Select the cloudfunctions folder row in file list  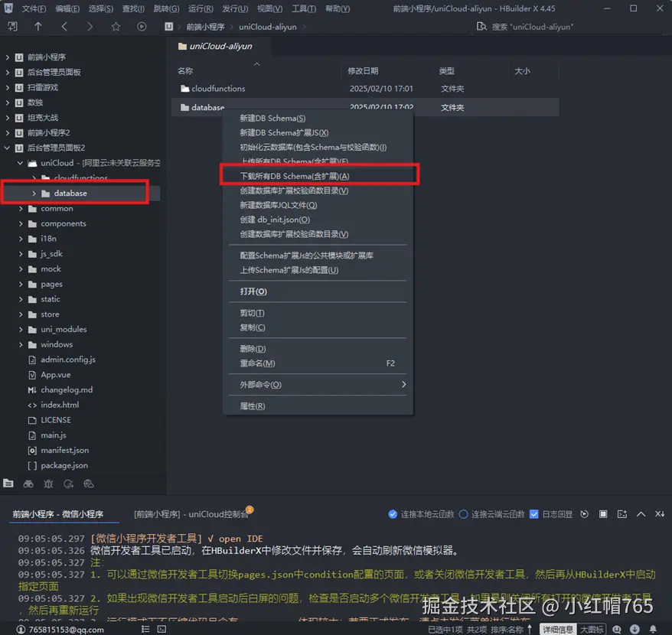365,88
